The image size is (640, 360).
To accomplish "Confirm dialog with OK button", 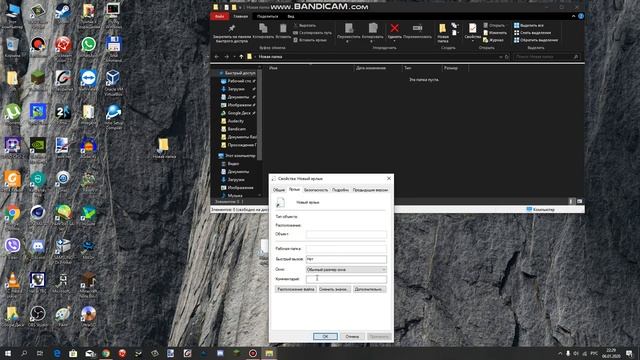I will pyautogui.click(x=325, y=336).
